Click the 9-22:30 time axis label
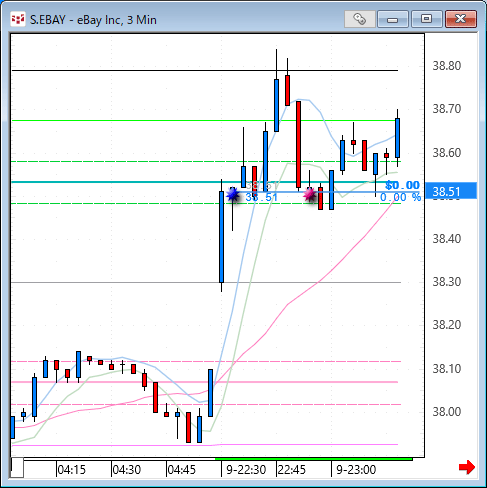This screenshot has height=488, width=487. [246, 470]
